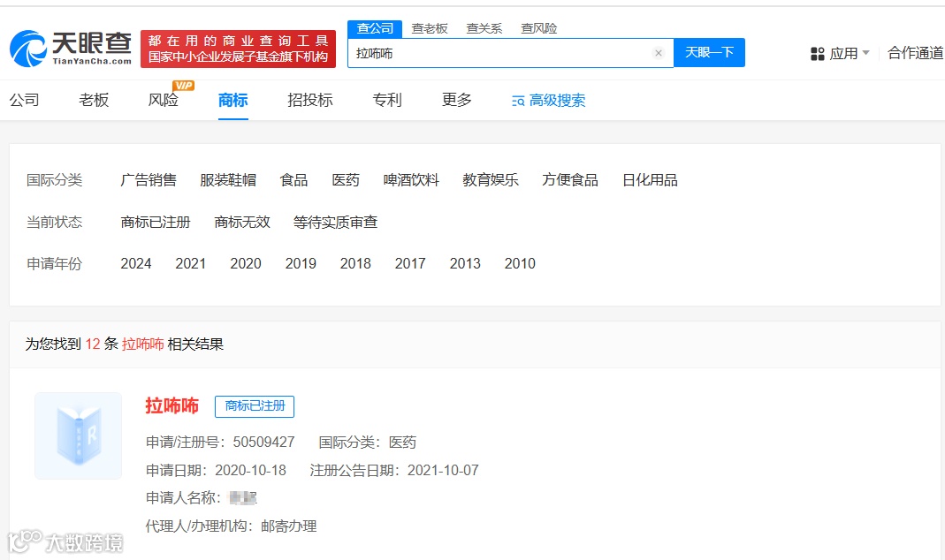The width and height of the screenshot is (945, 560).
Task: Expand the 应用 dropdown arrow
Action: (x=866, y=53)
